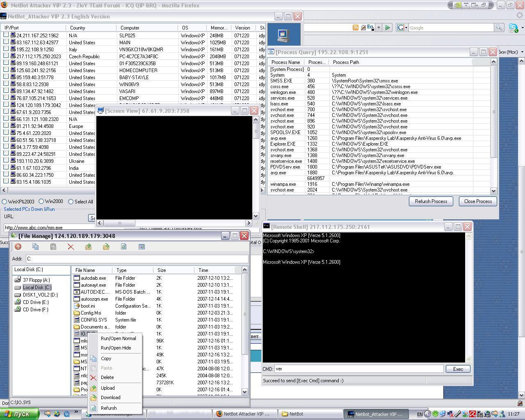Sort processes by Process Path header
The width and height of the screenshot is (525, 420).
400,62
